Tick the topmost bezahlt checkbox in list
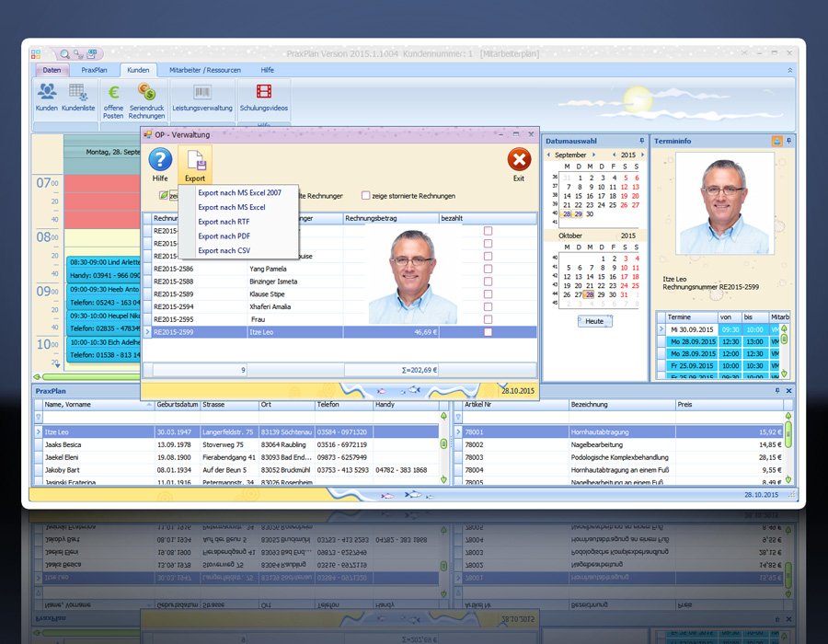 [488, 231]
